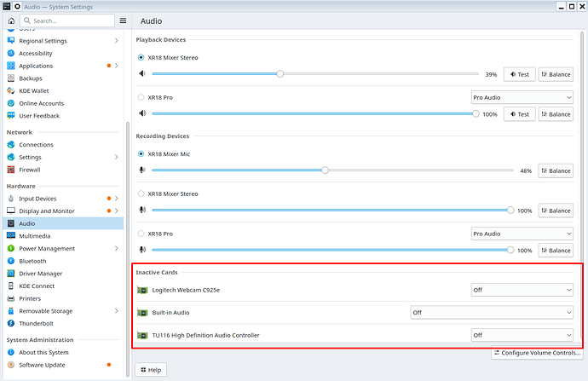Open the hamburger menu beside search
Image resolution: width=588 pixels, height=381 pixels.
[123, 20]
